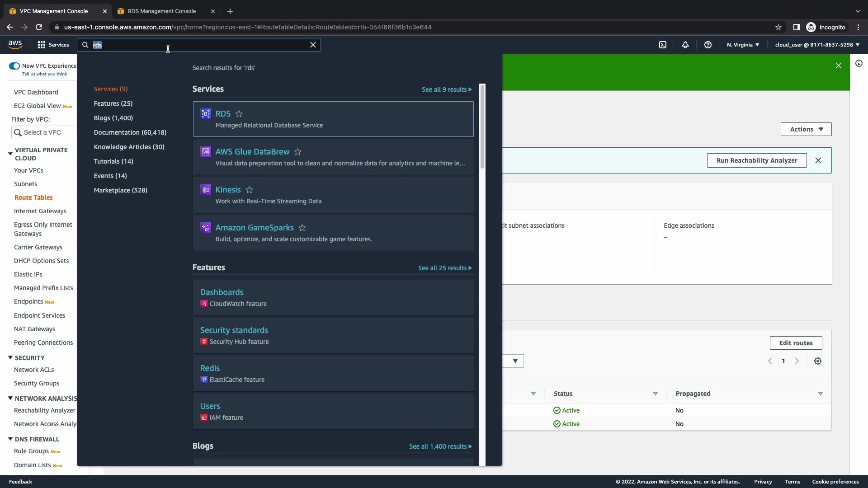Open routes table preferences gear icon
The width and height of the screenshot is (868, 488).
click(x=818, y=361)
